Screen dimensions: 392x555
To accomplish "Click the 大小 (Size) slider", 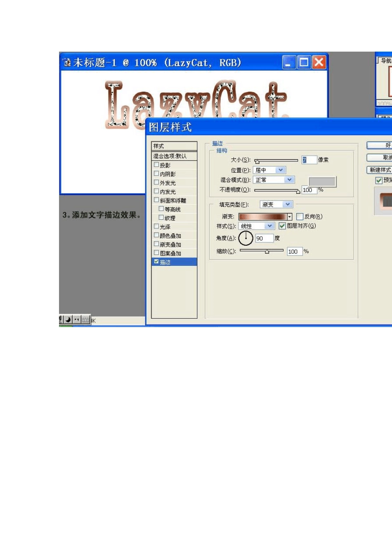I will 276,161.
